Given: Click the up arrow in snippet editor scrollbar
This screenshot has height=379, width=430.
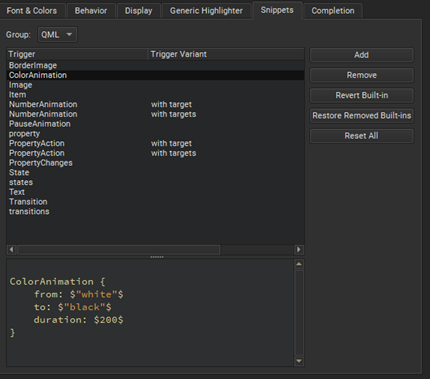Looking at the screenshot, I should (x=299, y=264).
